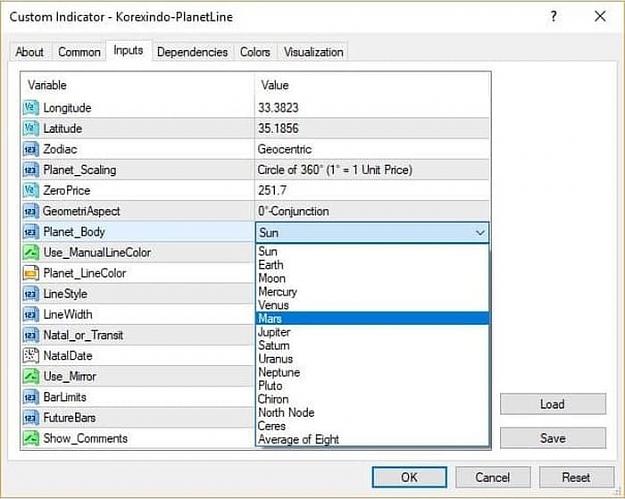Choose Neptune in the dropdown
The height and width of the screenshot is (499, 625).
[372, 372]
